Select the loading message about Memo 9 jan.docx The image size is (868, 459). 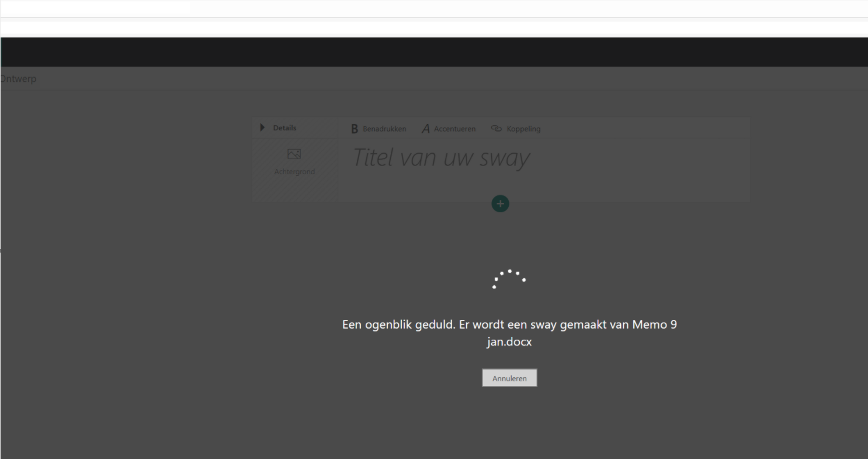tap(509, 333)
